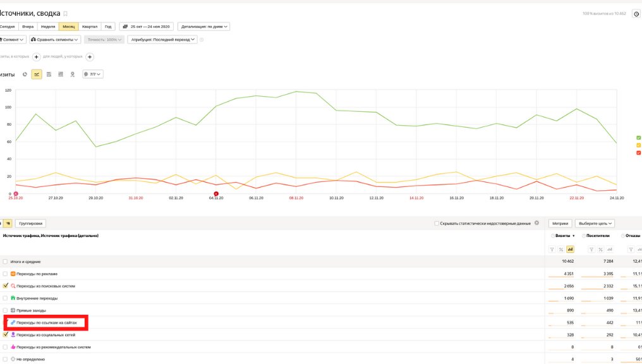The image size is (642, 364).
Task: Switch chart to pie chart view
Action: tap(25, 74)
